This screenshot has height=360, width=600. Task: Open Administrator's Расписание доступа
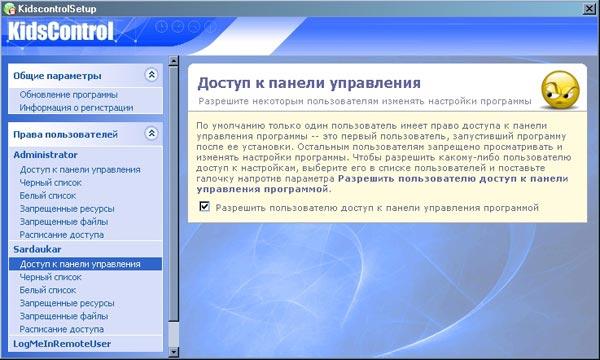click(x=62, y=235)
